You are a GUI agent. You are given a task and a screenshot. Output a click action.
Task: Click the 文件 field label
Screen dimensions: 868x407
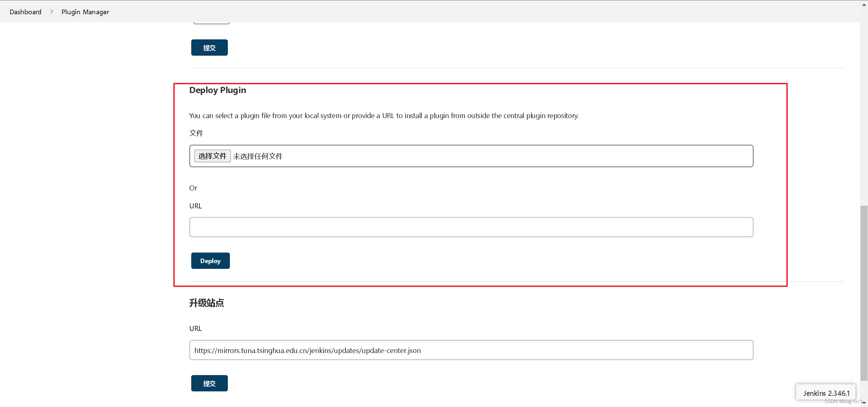196,133
